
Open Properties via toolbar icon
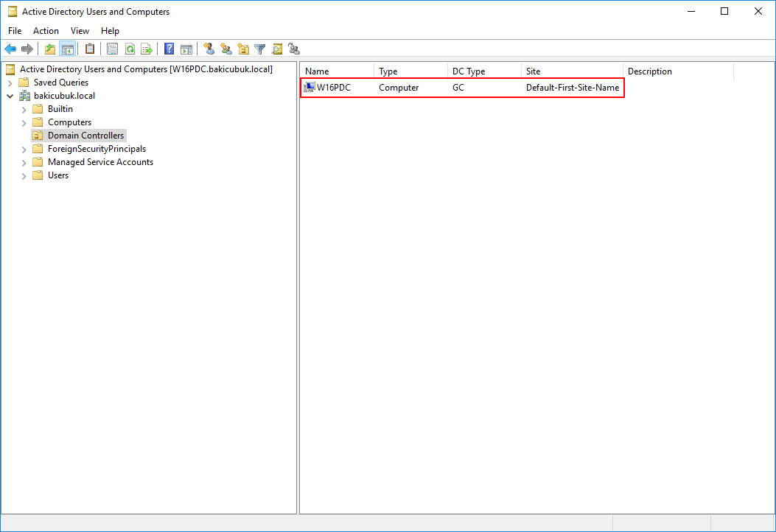112,49
